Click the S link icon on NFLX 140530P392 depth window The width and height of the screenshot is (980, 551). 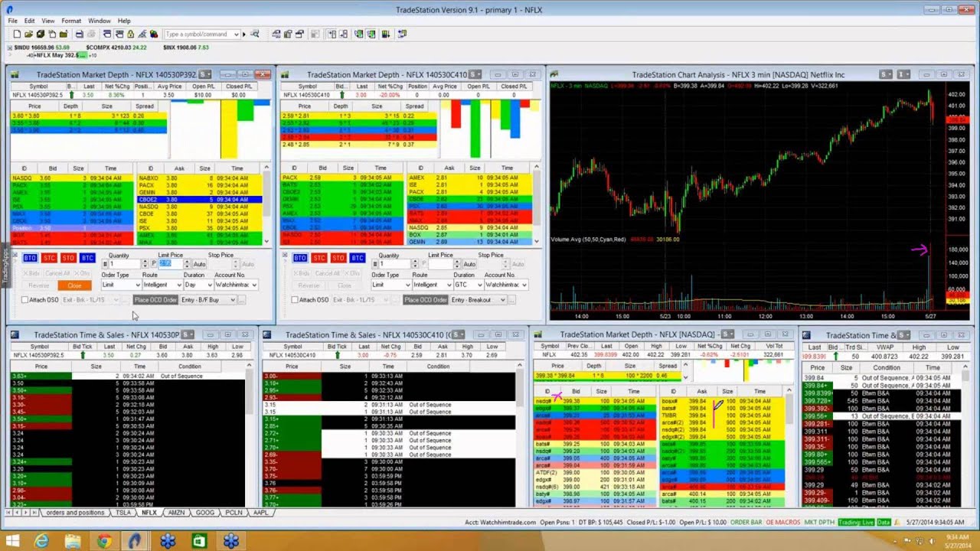click(x=204, y=74)
